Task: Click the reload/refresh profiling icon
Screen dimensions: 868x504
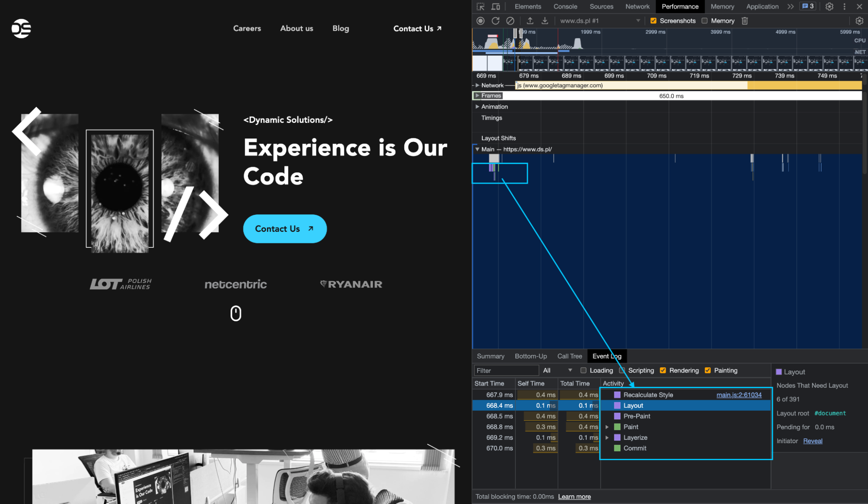Action: pyautogui.click(x=496, y=21)
